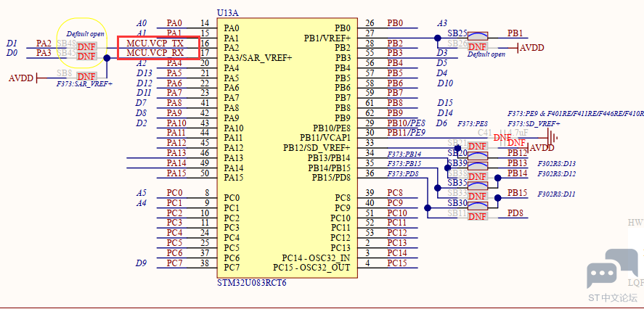644x309 pixels.
Task: Click the PC14 - OSC32_IN pin name
Action: pyautogui.click(x=316, y=257)
